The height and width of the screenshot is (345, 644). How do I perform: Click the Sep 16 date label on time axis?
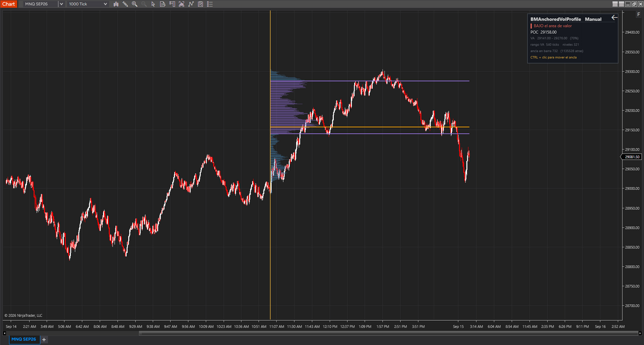tap(600, 326)
